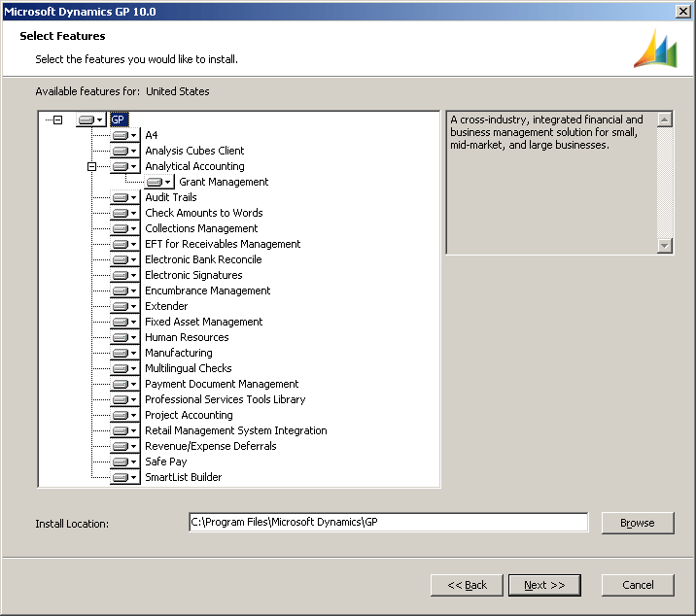696x616 pixels.
Task: Select Extender feature label
Action: (x=166, y=306)
